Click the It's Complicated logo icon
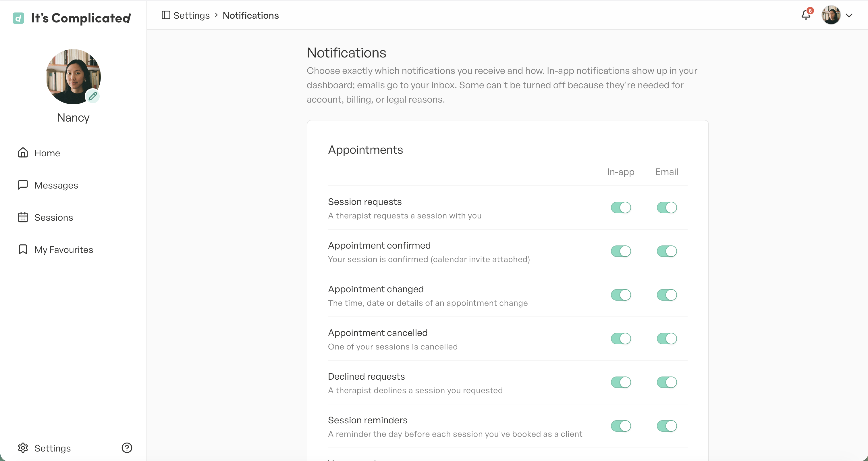This screenshot has height=461, width=868. [18, 18]
